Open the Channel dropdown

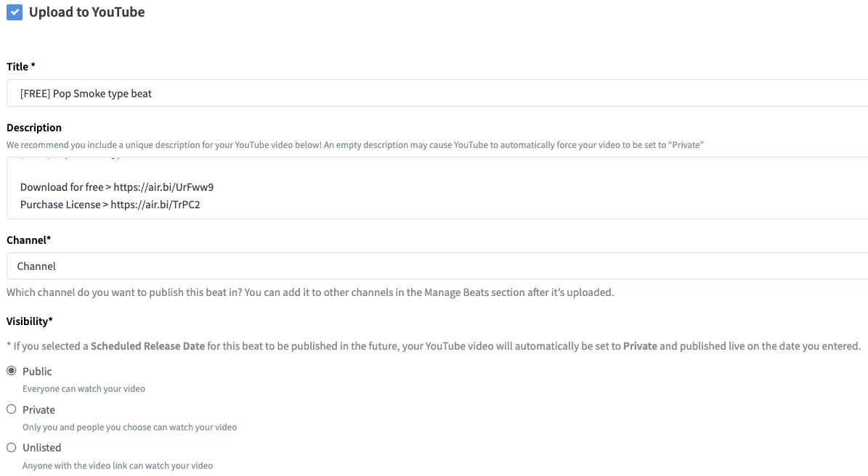click(436, 266)
